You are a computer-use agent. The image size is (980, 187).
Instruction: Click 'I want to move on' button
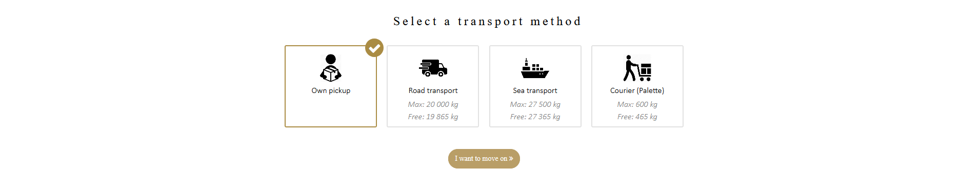(x=484, y=159)
